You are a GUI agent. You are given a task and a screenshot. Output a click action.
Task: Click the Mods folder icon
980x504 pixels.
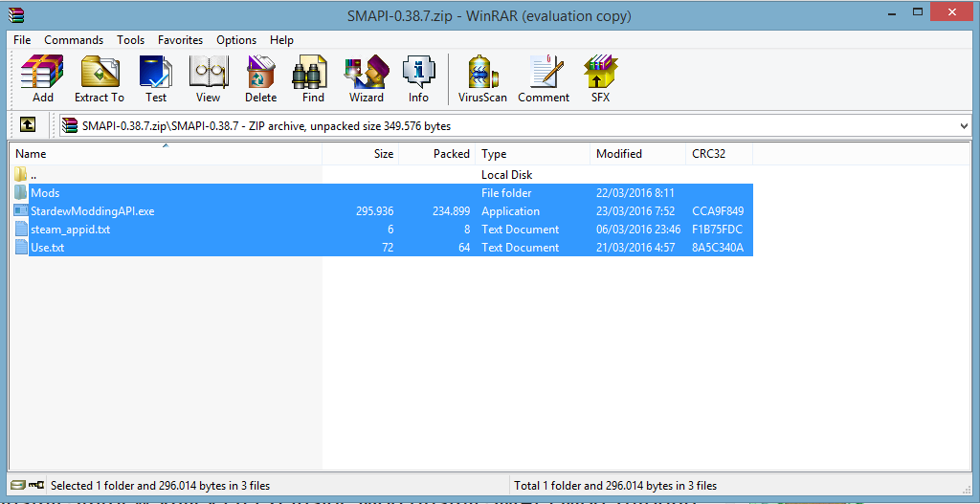[21, 193]
